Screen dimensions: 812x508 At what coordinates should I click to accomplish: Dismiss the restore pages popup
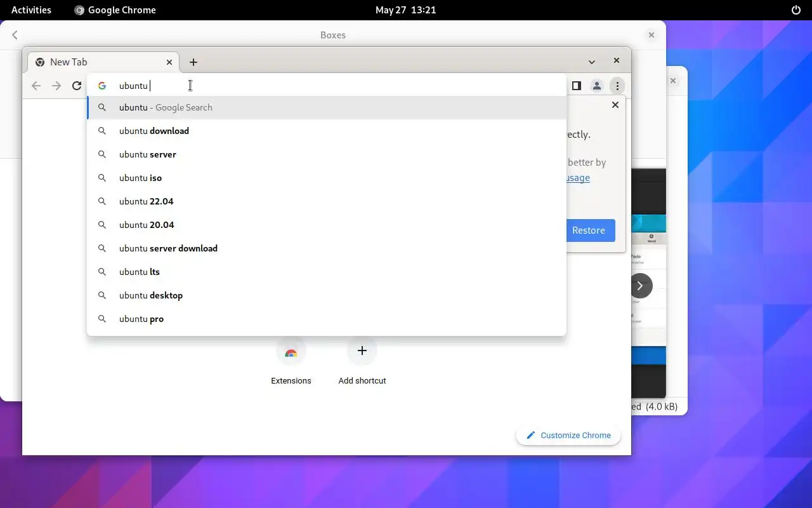[615, 105]
